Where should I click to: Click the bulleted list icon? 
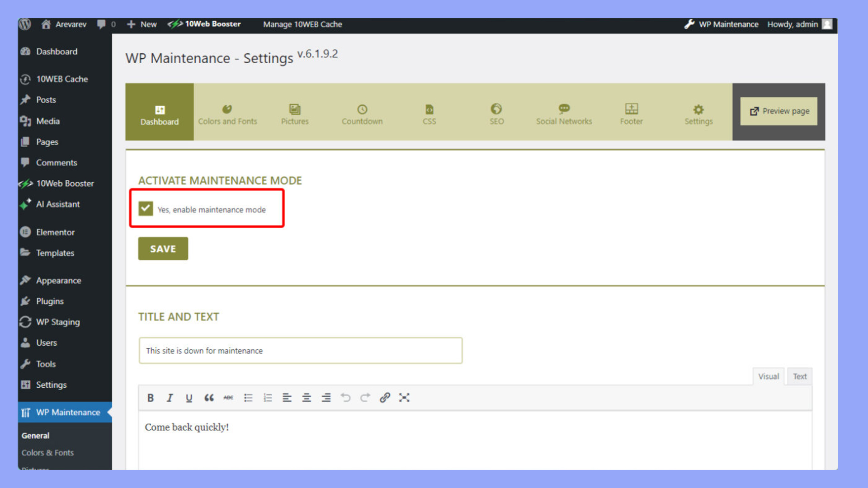[248, 398]
